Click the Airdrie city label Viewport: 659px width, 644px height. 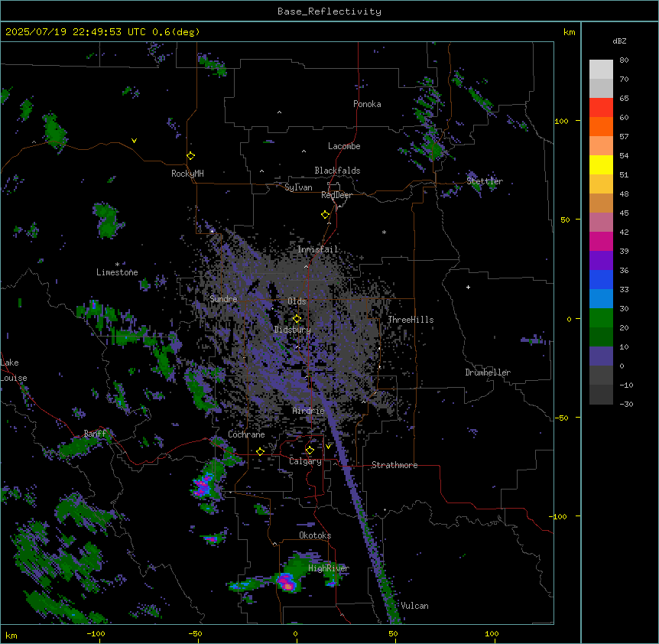pyautogui.click(x=309, y=411)
